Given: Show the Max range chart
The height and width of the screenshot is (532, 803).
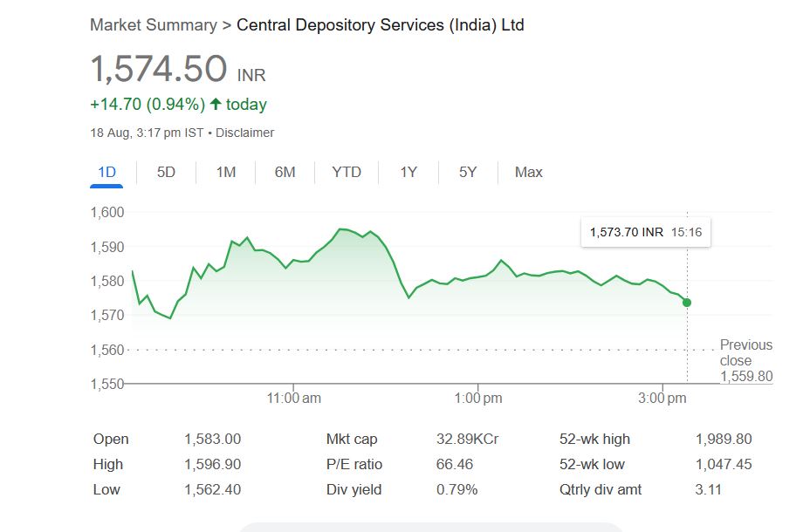Looking at the screenshot, I should coord(528,173).
